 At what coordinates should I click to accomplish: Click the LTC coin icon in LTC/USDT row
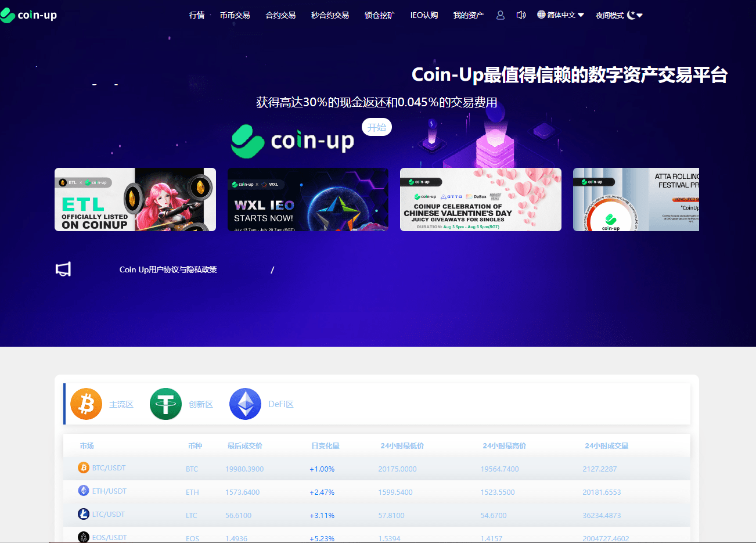[x=84, y=514]
